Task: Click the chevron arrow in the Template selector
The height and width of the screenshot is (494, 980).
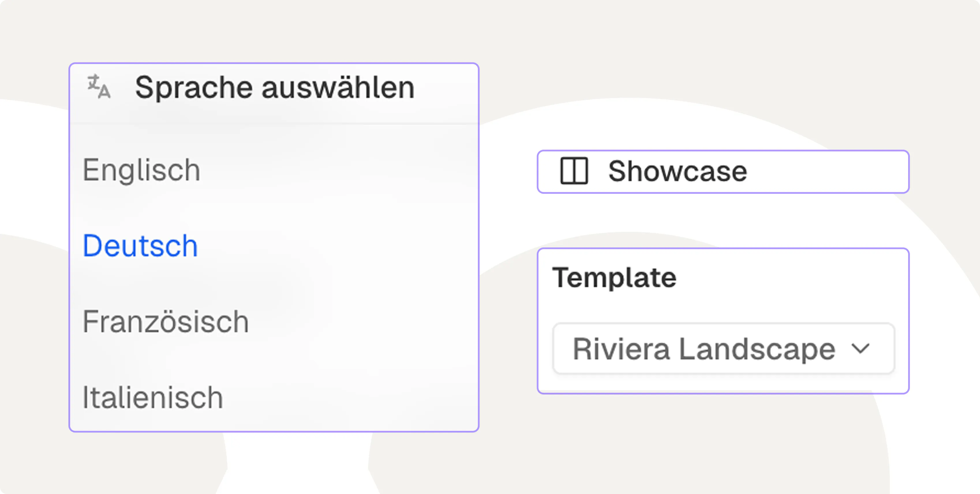Action: [x=860, y=348]
